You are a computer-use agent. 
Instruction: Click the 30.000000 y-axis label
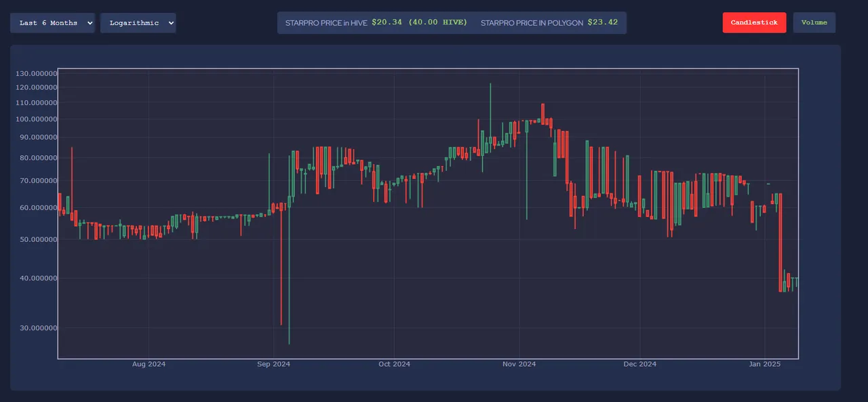point(37,328)
